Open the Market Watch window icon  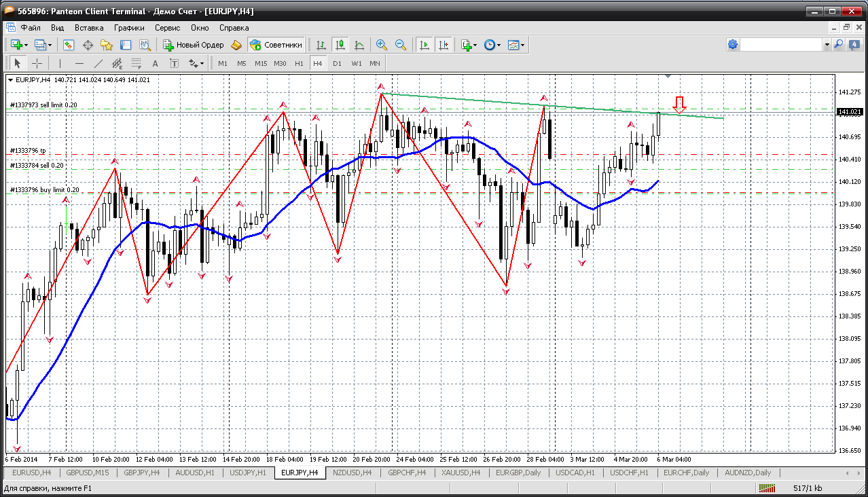click(x=69, y=45)
